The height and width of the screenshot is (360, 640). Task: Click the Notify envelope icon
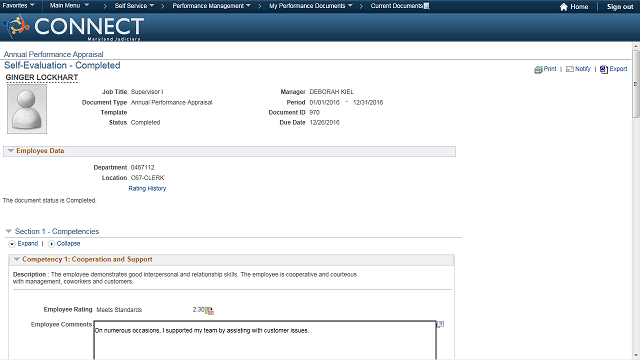[x=570, y=69]
